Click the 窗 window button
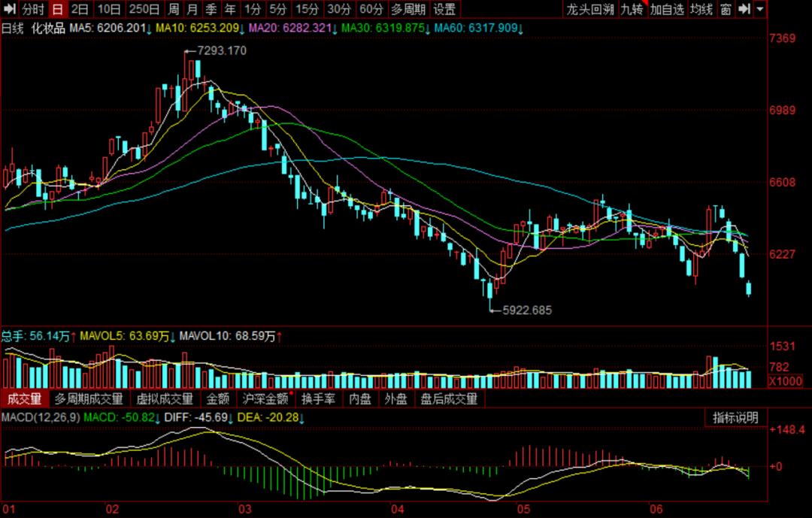Image resolution: width=812 pixels, height=518 pixels. 726,9
